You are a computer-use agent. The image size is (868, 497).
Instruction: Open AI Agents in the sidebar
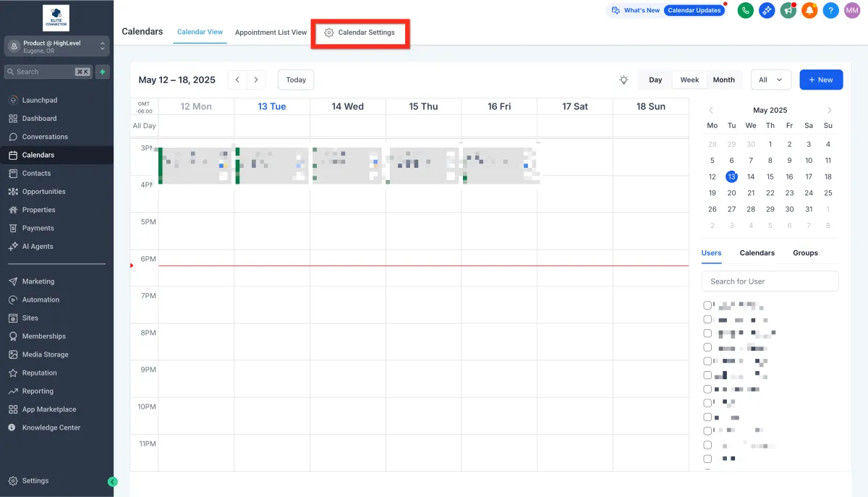point(38,247)
